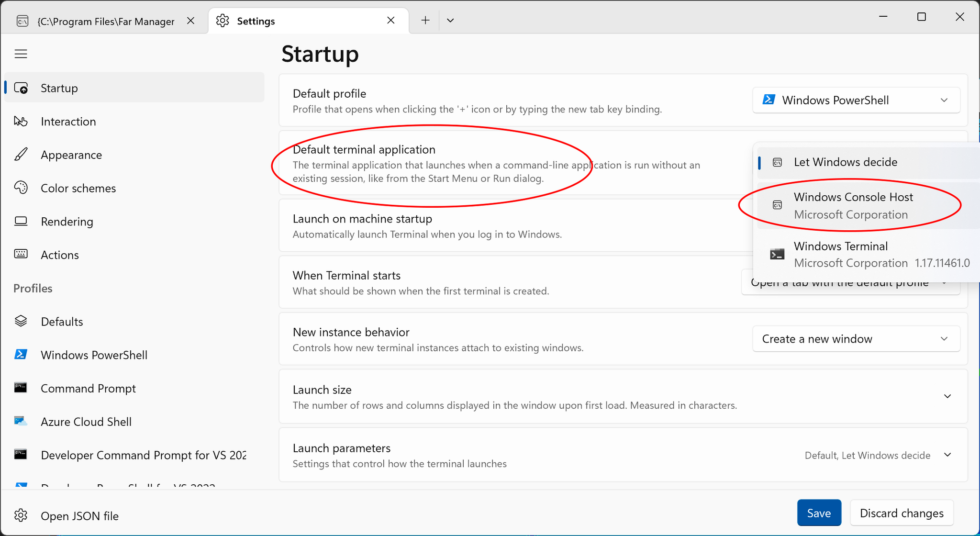
Task: Close the Far Manager tab
Action: (190, 21)
